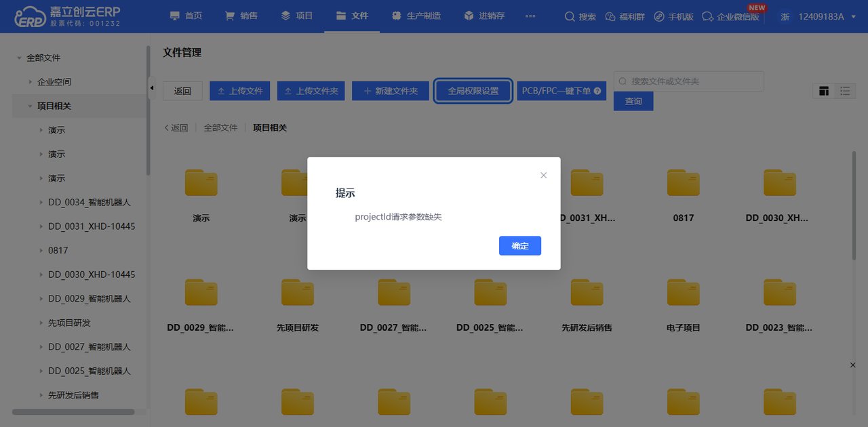Expand the DD_0034_智能机器人 tree arrow
The height and width of the screenshot is (427, 868).
click(x=41, y=203)
